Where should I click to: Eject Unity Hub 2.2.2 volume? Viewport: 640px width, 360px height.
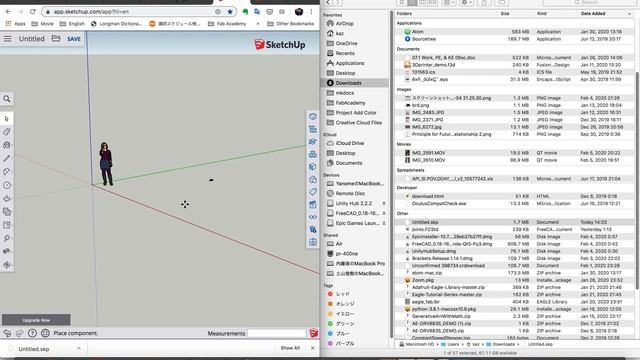pyautogui.click(x=384, y=203)
